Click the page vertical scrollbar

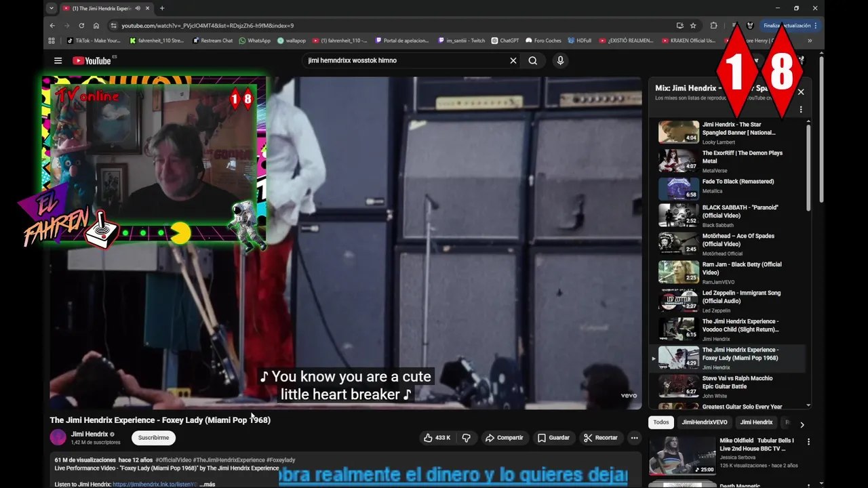pos(821,129)
